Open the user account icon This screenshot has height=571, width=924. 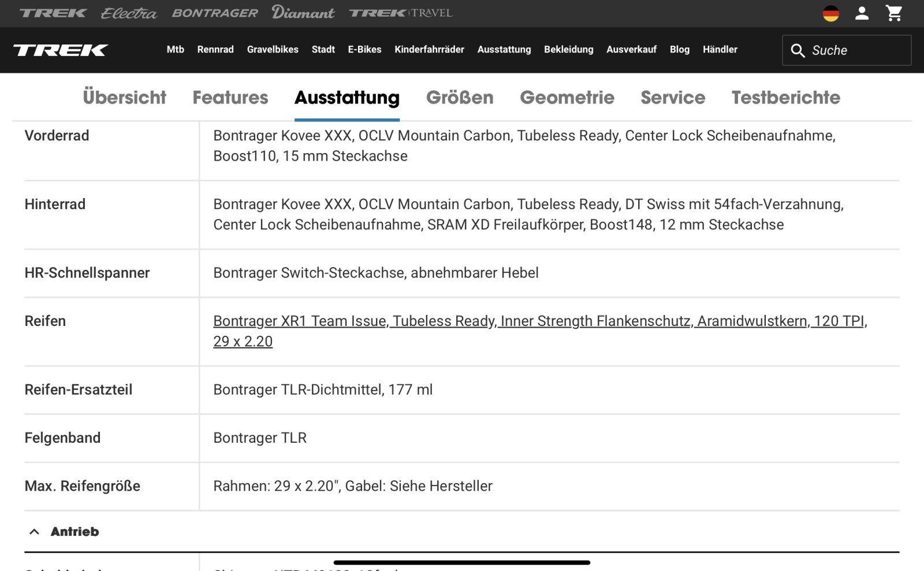point(862,13)
